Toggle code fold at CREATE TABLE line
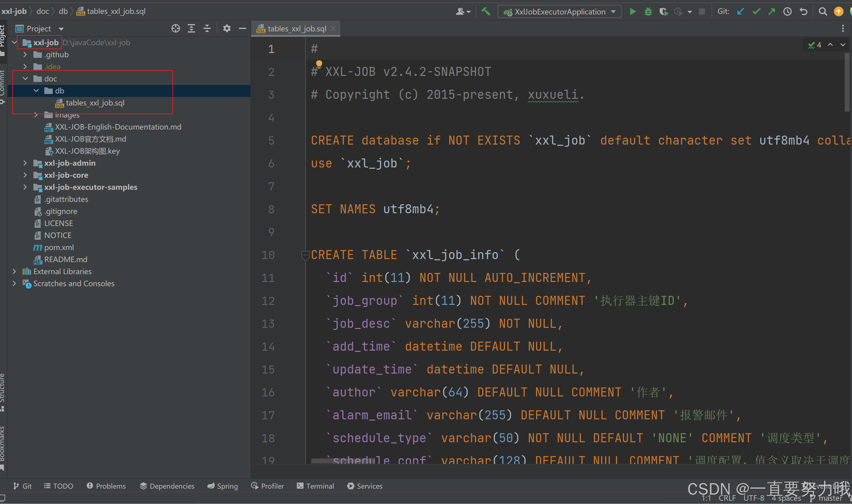Viewport: 852px width, 504px height. [x=305, y=255]
